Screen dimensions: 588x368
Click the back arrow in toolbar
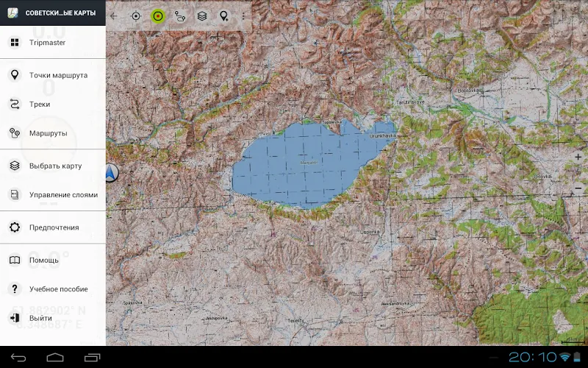click(114, 16)
